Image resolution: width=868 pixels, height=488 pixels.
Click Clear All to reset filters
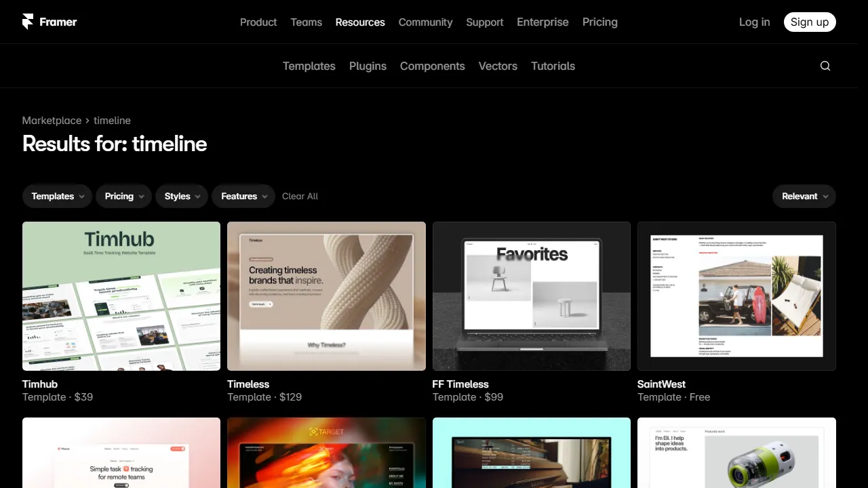(x=300, y=196)
